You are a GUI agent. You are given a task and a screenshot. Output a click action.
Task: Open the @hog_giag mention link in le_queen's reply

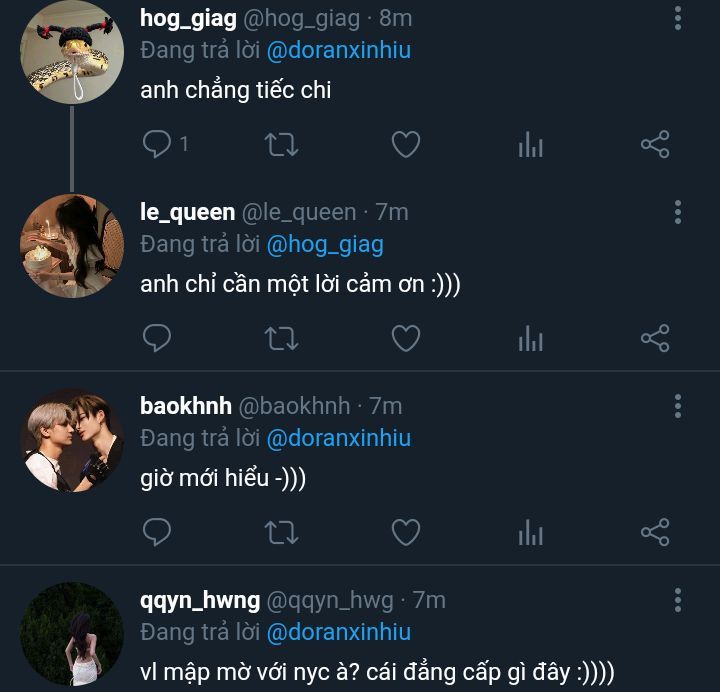pos(325,244)
